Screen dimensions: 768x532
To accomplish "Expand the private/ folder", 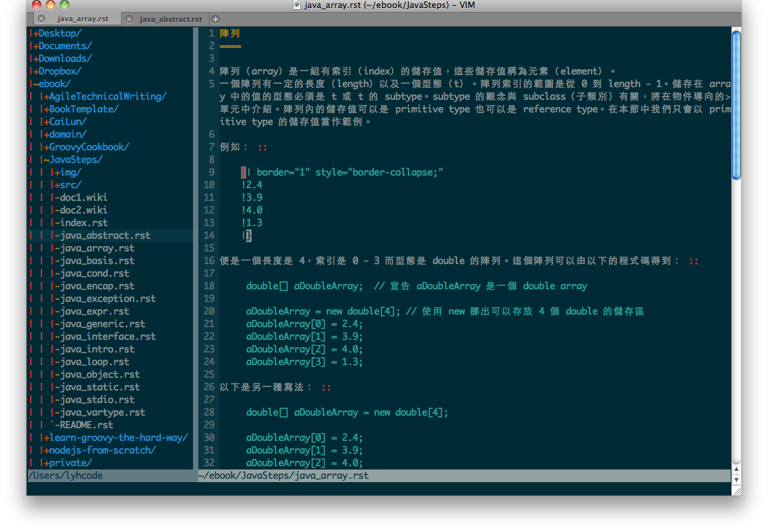I will 67,463.
